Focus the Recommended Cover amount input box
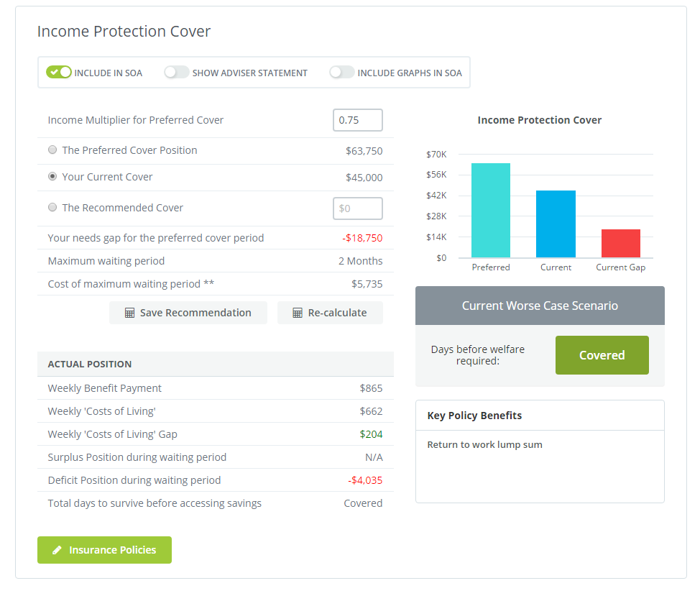700x596 pixels. click(357, 208)
